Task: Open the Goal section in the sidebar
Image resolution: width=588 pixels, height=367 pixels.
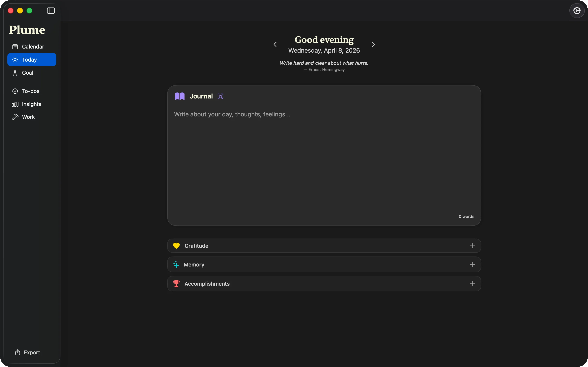Action: pos(27,72)
